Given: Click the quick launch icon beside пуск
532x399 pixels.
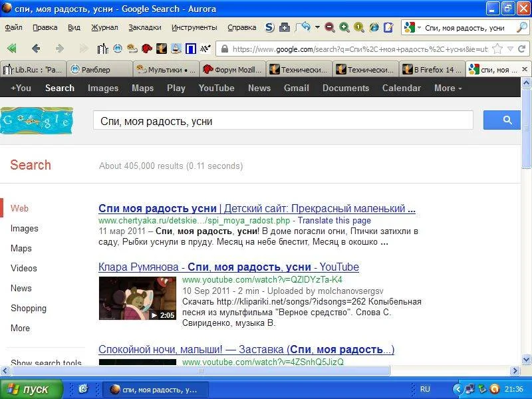Looking at the screenshot, I should click(x=83, y=389).
